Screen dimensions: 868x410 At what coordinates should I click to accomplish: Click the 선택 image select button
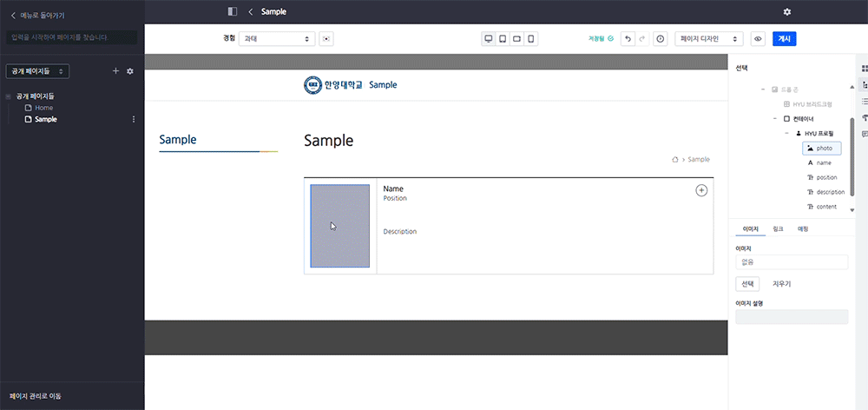(x=746, y=284)
